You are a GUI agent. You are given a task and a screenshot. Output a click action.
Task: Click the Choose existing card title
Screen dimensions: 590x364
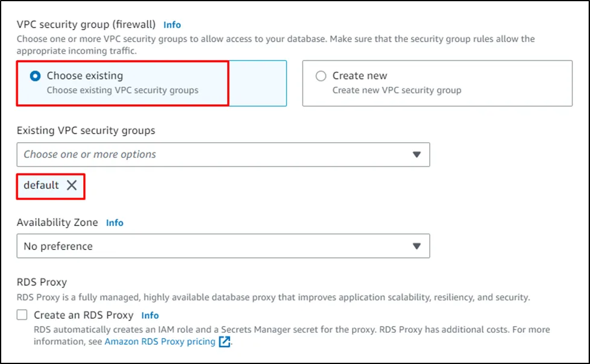pyautogui.click(x=85, y=76)
